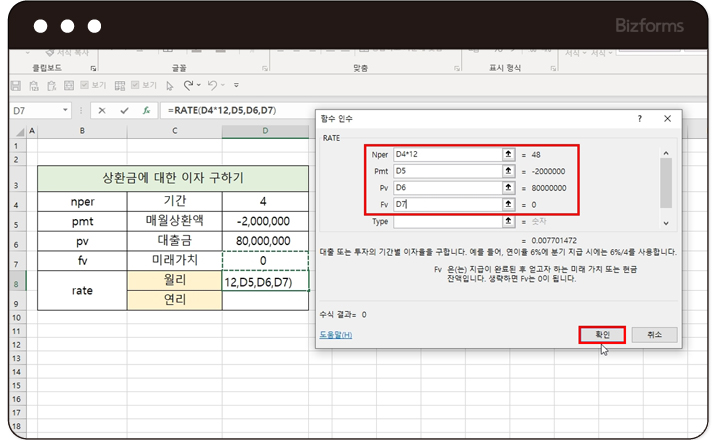
Task: Open the redo dropdown arrow in quick toolbar
Action: (x=222, y=86)
